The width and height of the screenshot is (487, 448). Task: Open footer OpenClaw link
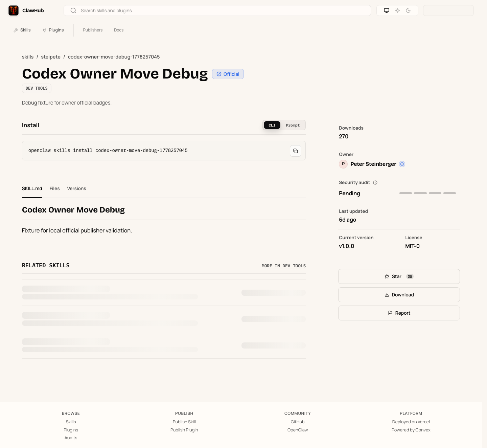[x=298, y=430]
